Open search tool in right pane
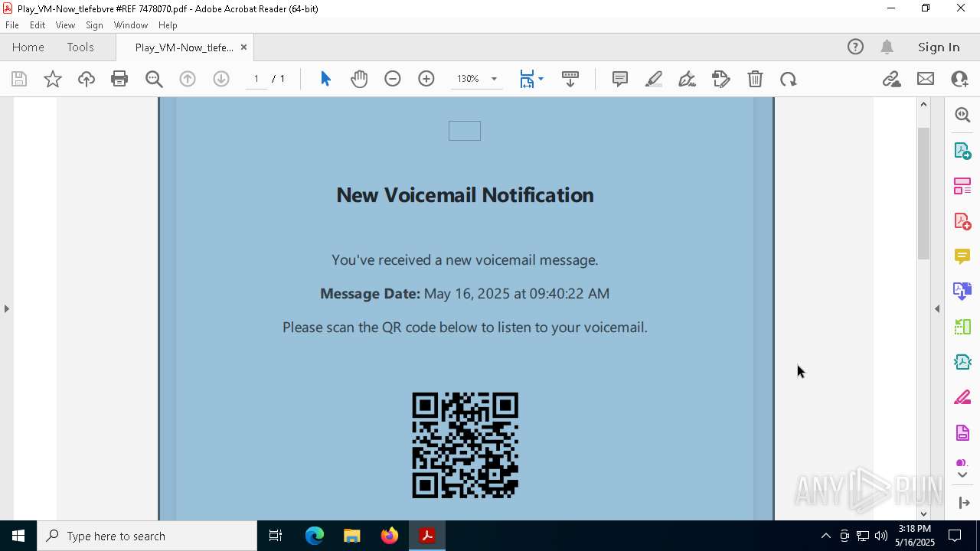Image resolution: width=980 pixels, height=551 pixels. (x=962, y=115)
